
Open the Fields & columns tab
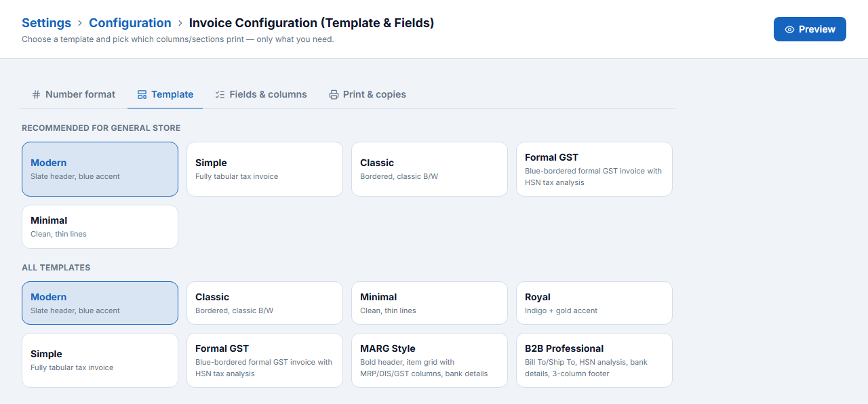pos(261,94)
